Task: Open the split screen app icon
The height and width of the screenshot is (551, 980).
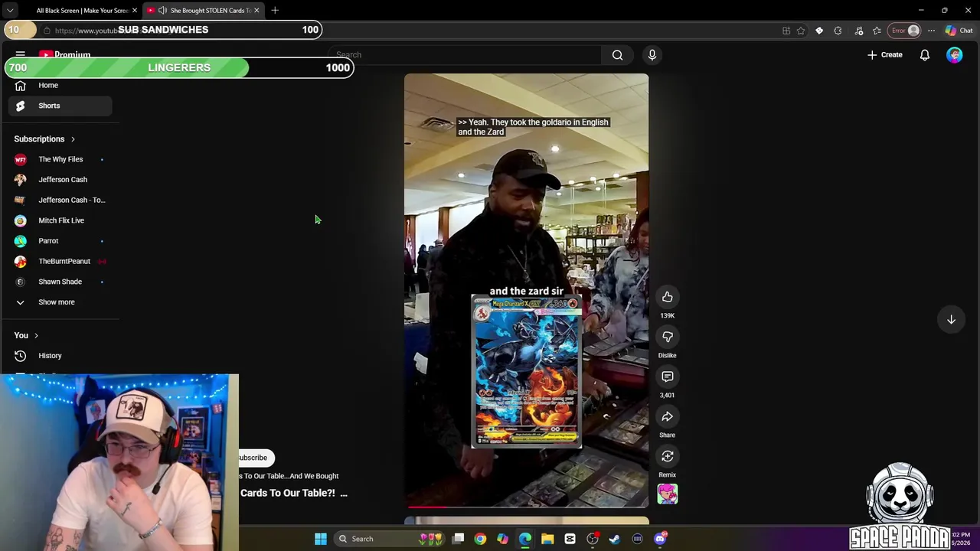Action: (x=786, y=31)
